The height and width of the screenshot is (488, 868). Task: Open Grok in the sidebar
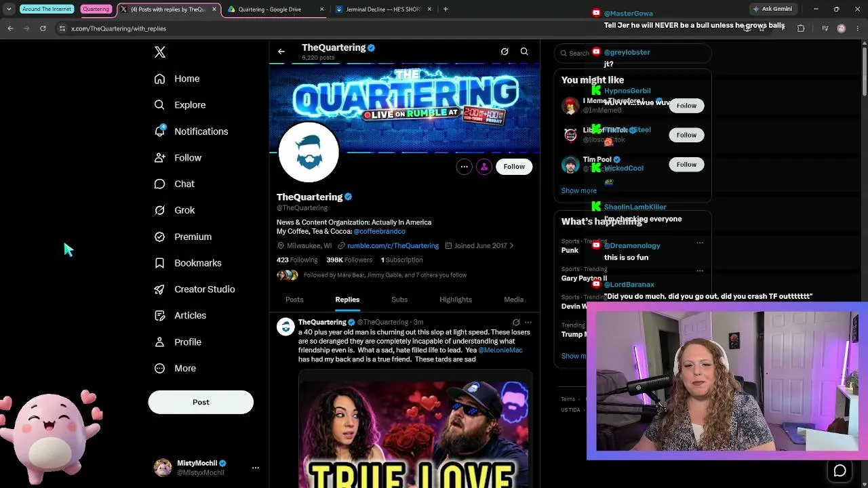pos(174,210)
